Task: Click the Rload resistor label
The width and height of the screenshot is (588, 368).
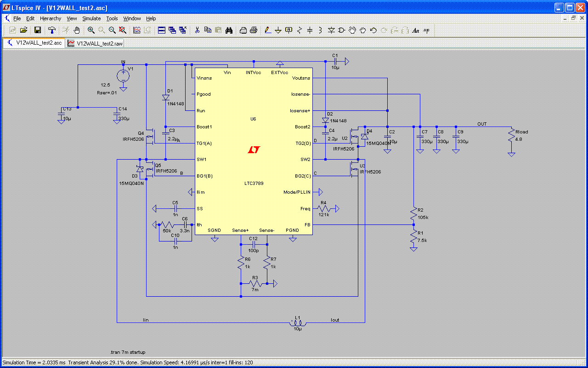Action: pyautogui.click(x=521, y=132)
